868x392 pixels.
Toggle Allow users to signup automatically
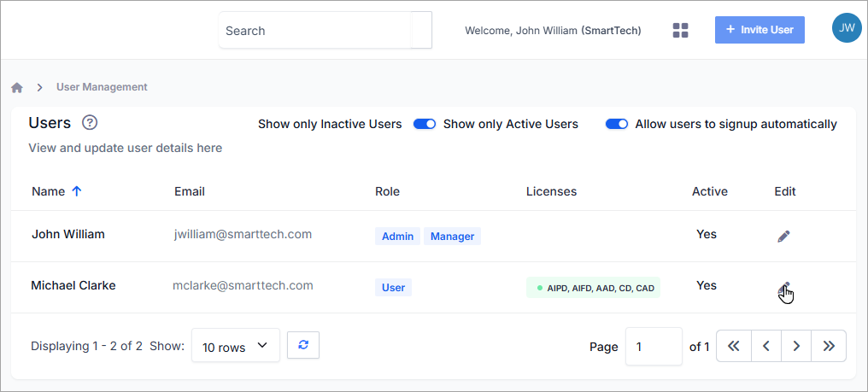(x=617, y=124)
